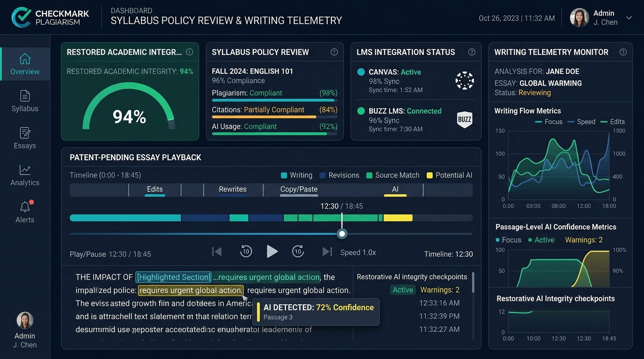Click the 12:33:16 AM checkpoint entry
The width and height of the screenshot is (644, 359).
[439, 303]
